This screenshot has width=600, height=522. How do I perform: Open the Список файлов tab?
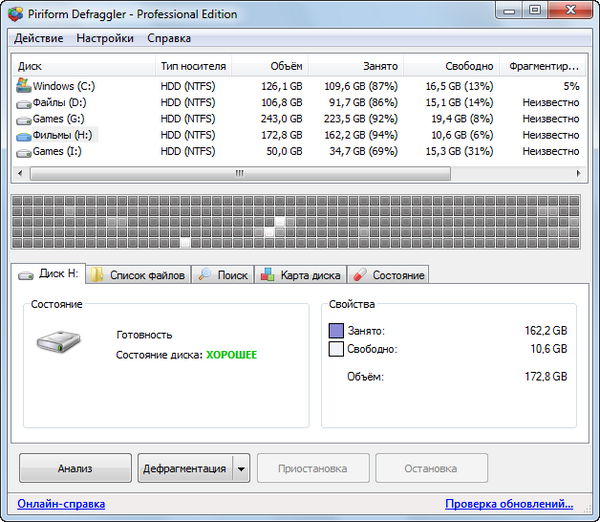point(138,275)
